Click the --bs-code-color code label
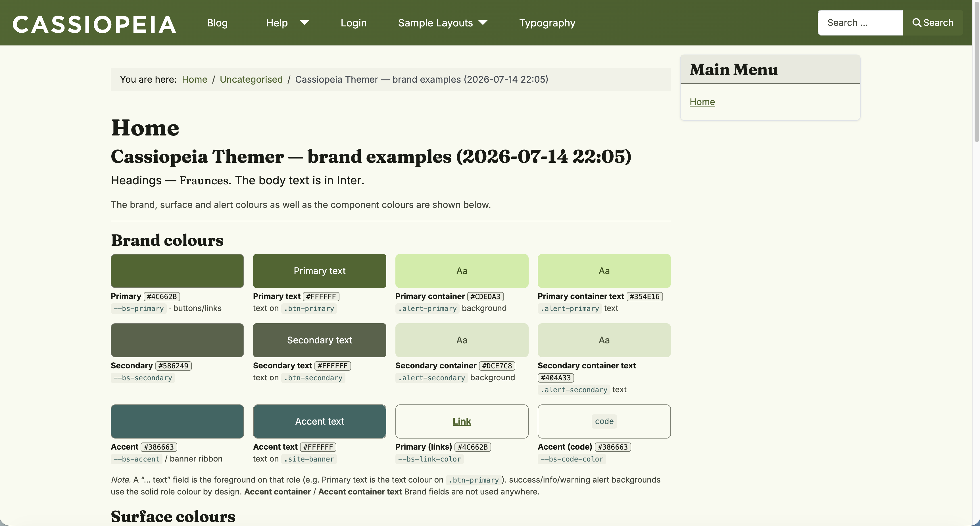This screenshot has width=980, height=526. point(572,459)
